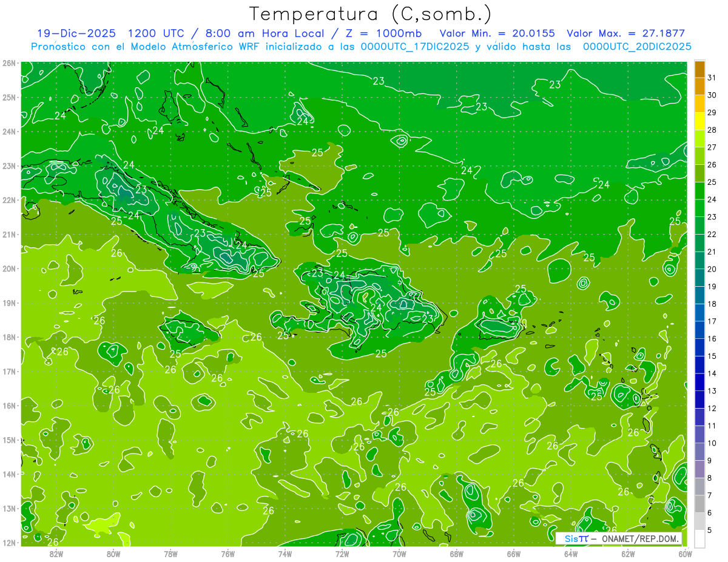Click the green swatch between legend 23 and 24
Viewport: 728px width, 562px height.
pos(699,208)
